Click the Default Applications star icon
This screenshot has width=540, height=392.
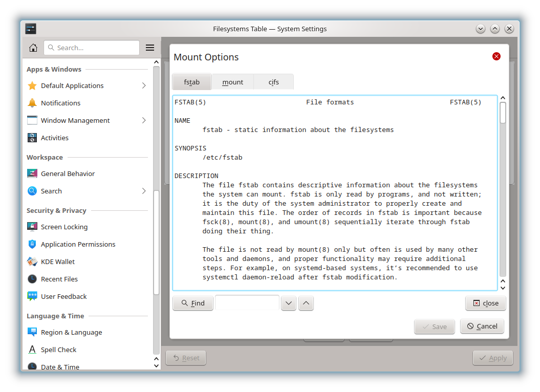click(32, 85)
